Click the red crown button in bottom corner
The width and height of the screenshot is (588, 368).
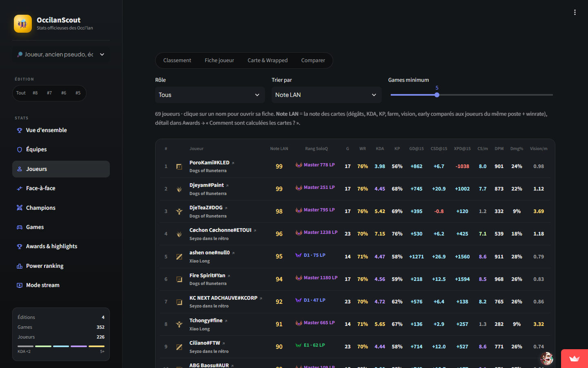pyautogui.click(x=575, y=359)
